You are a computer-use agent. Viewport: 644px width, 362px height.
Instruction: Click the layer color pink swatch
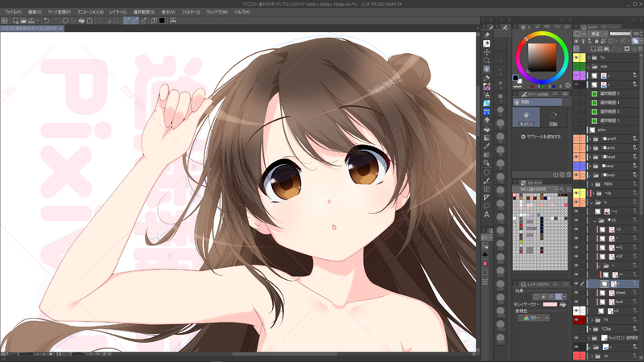(x=550, y=305)
